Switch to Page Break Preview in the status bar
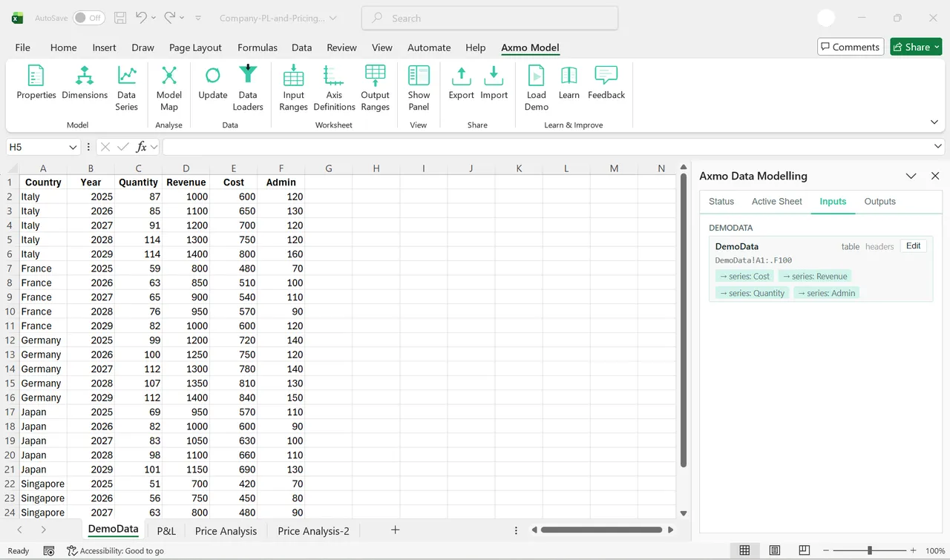This screenshot has width=950, height=560. 804,550
